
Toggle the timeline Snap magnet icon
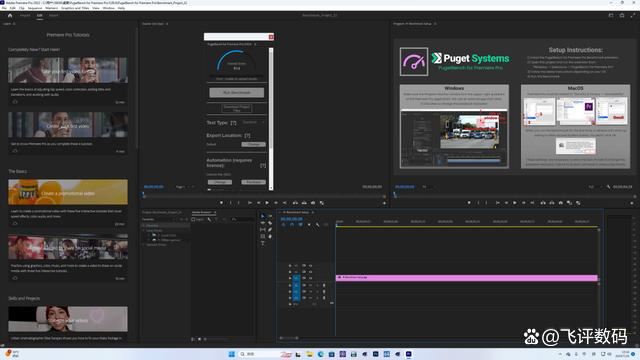tap(292, 225)
